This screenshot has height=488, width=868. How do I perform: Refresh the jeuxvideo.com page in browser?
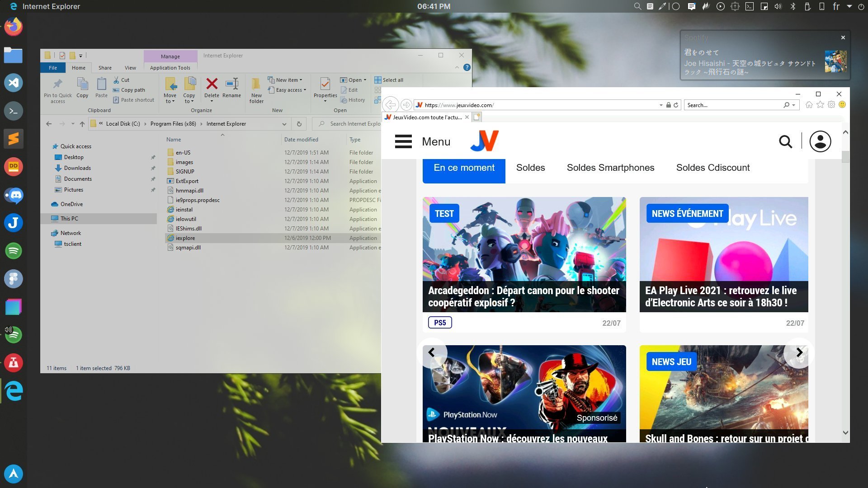pos(676,105)
